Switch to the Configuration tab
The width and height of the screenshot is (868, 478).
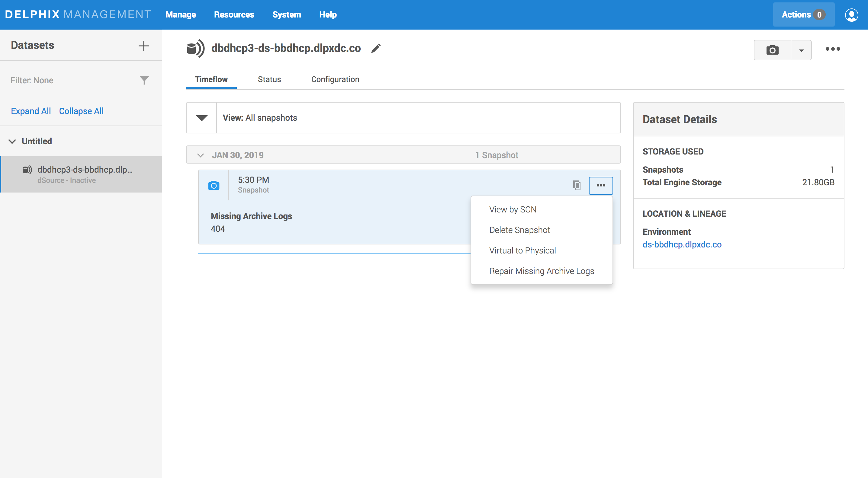[335, 79]
